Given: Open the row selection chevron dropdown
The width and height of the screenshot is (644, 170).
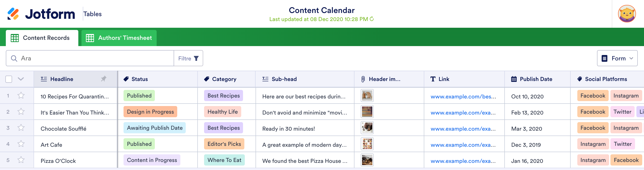Looking at the screenshot, I should click(21, 79).
